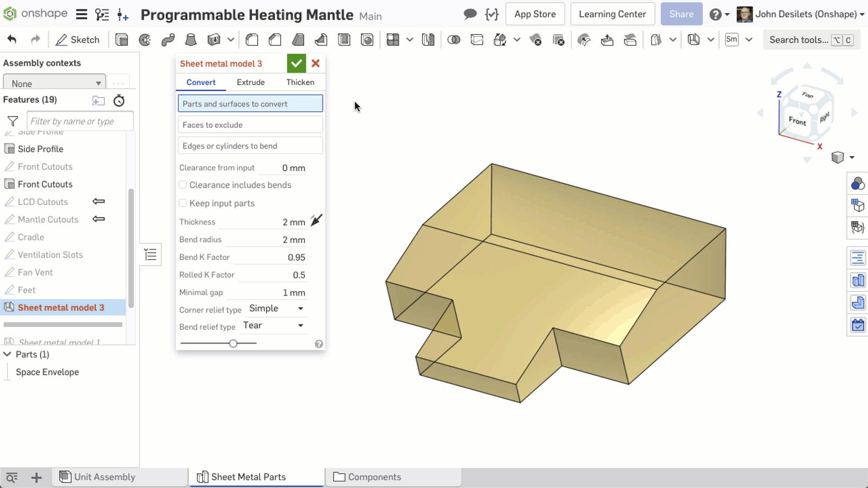
Task: Click the dialog's bottom slider handle
Action: 233,343
